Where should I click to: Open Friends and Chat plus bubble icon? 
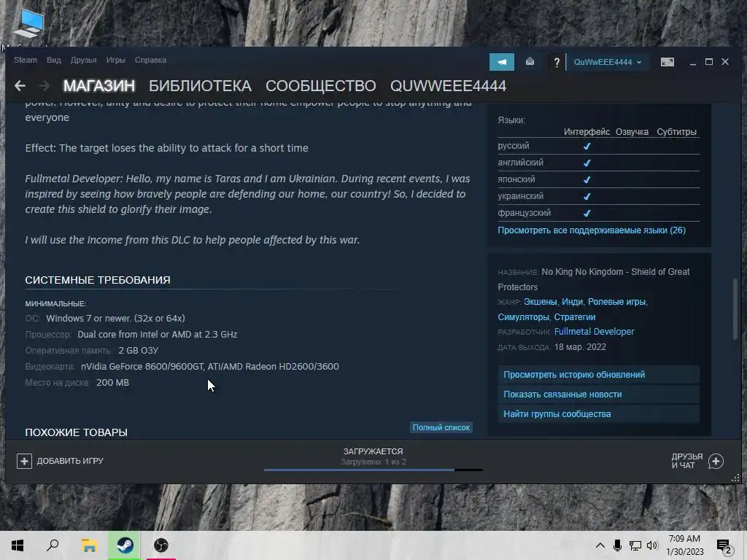click(x=716, y=461)
